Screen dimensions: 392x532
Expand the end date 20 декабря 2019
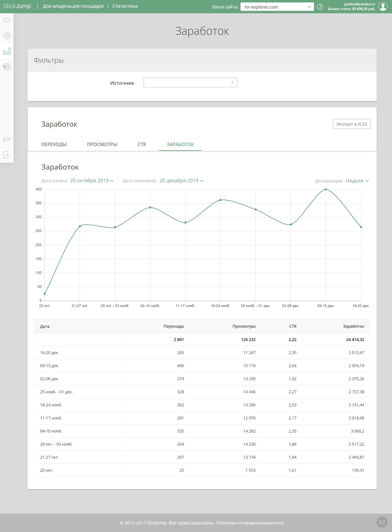pyautogui.click(x=181, y=181)
